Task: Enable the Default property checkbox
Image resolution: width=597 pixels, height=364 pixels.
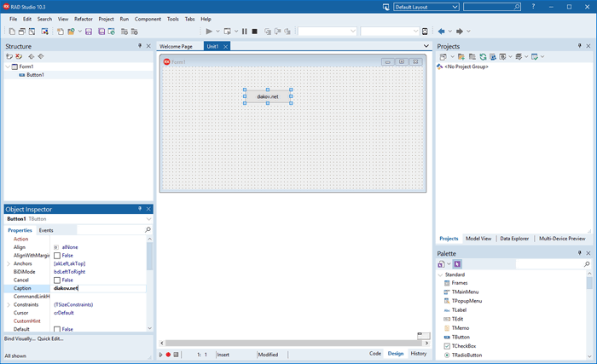Action: (x=57, y=329)
